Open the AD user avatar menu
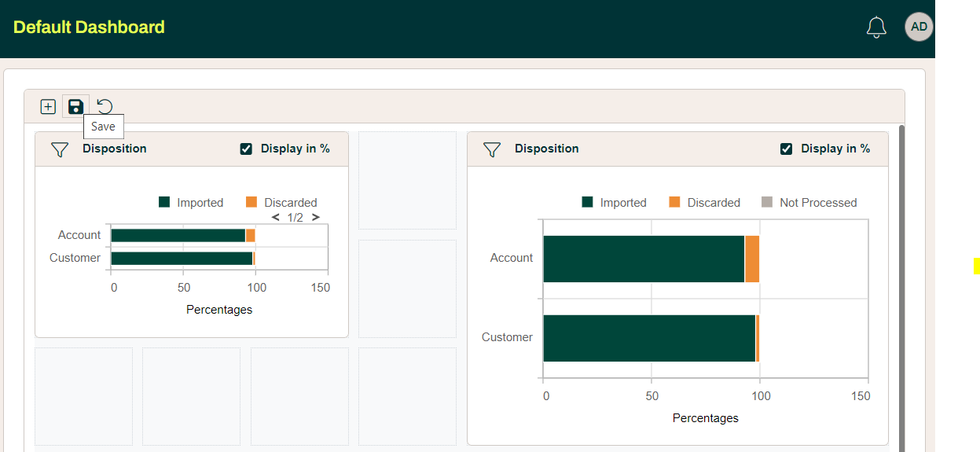Viewport: 980px width, 452px height. 919,27
